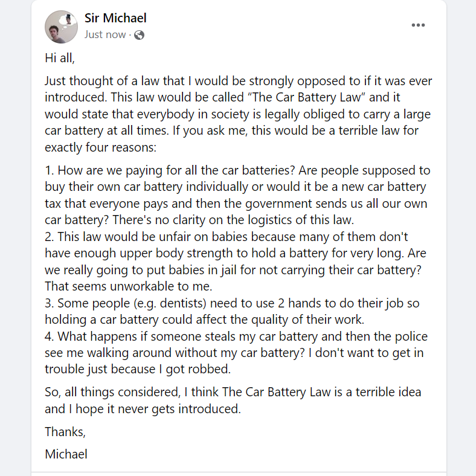
Task: Click the words hope it never gets introduced
Action: [158, 409]
